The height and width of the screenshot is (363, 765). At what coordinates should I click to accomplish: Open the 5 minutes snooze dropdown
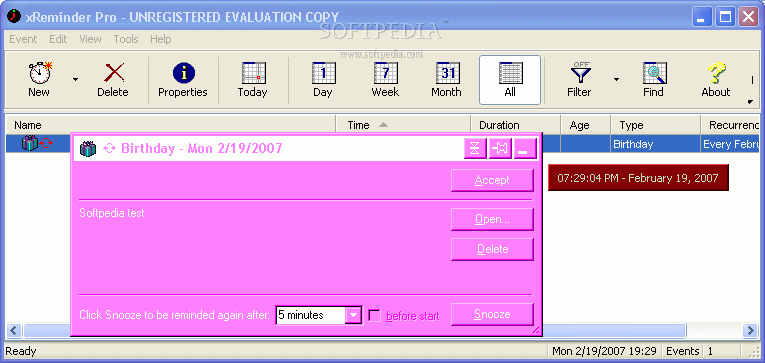[353, 315]
